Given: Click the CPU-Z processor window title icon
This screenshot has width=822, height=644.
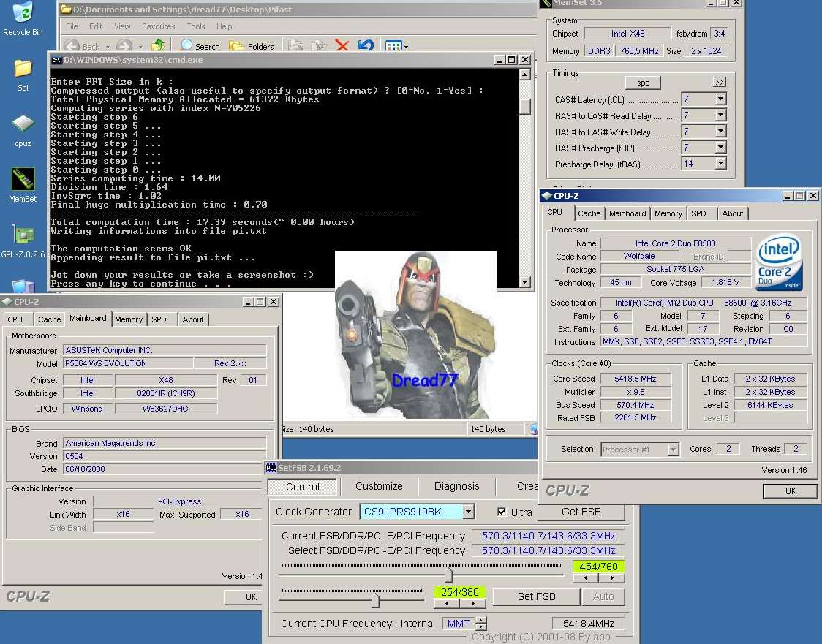Looking at the screenshot, I should tap(547, 195).
